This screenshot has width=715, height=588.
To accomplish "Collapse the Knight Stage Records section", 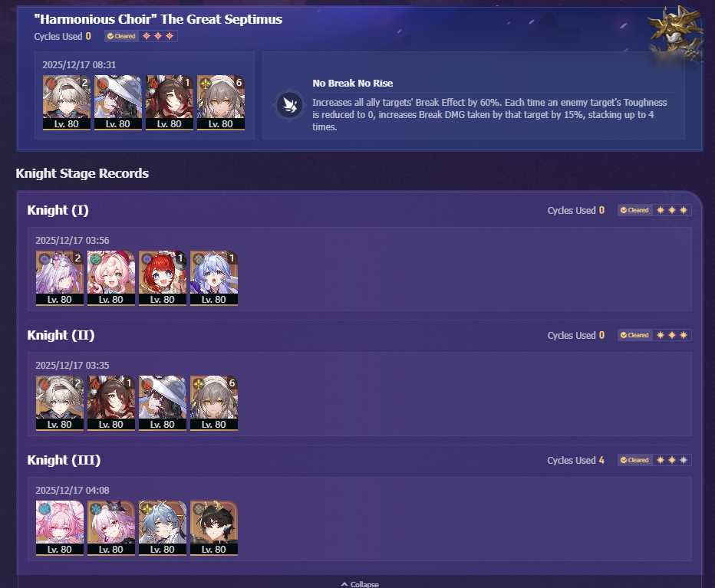I will pyautogui.click(x=360, y=584).
